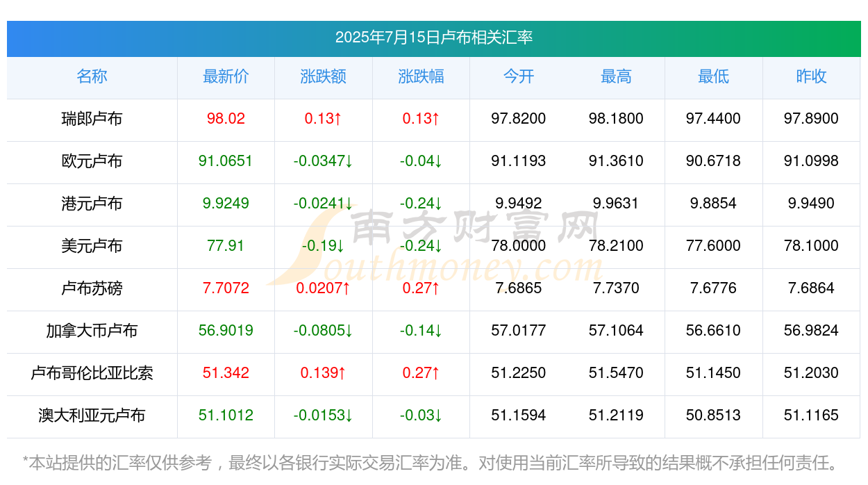The image size is (868, 485).
Task: Click the low value 90.6718
Action: tap(713, 161)
